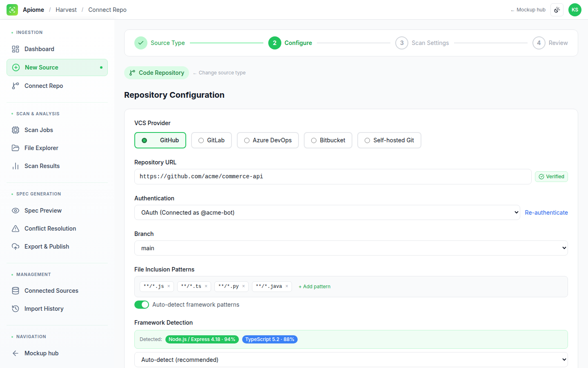The height and width of the screenshot is (368, 588).
Task: Open the Authentication dropdown
Action: pyautogui.click(x=327, y=213)
